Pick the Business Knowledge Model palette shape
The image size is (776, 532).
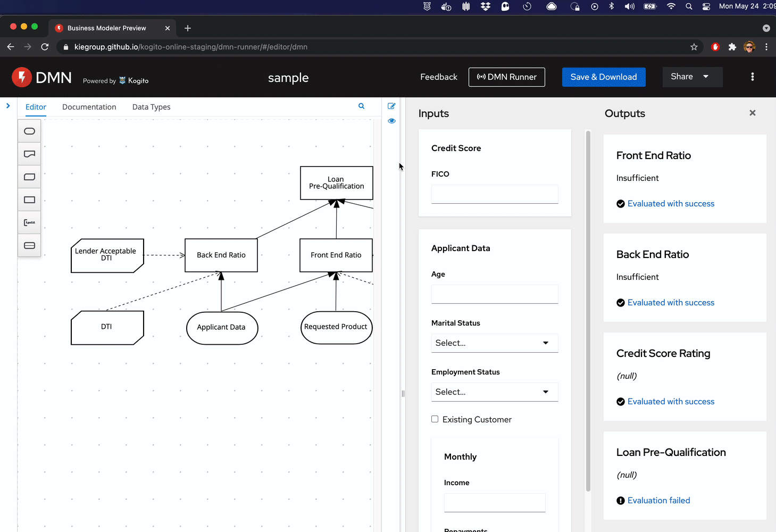[30, 177]
